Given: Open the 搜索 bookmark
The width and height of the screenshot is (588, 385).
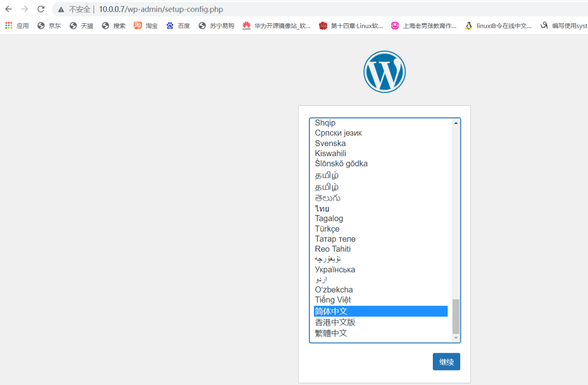Looking at the screenshot, I should [x=114, y=26].
